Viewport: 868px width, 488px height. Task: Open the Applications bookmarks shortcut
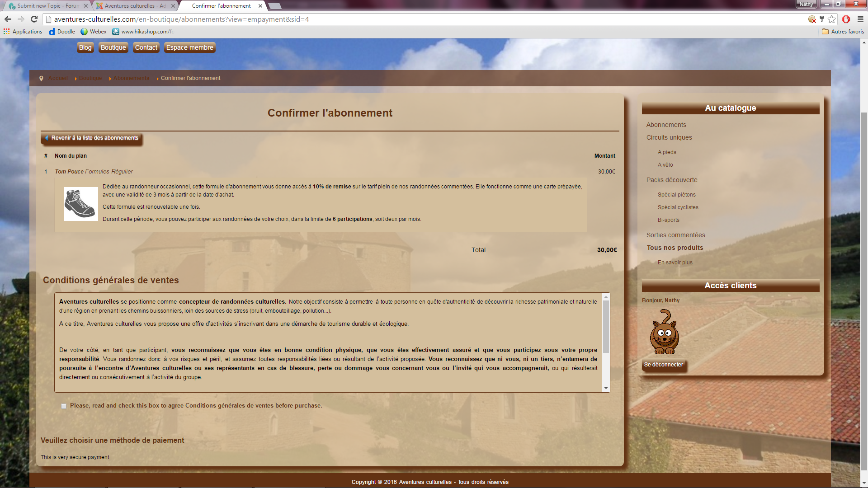point(23,32)
